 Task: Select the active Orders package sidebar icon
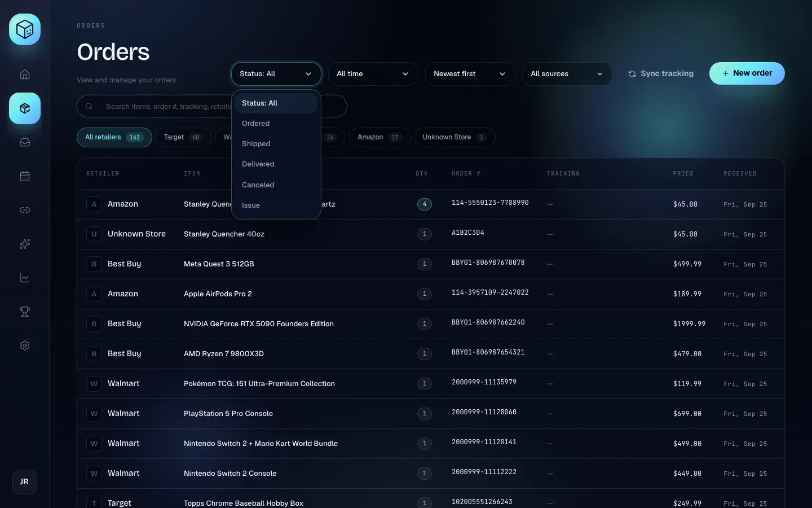pos(25,108)
